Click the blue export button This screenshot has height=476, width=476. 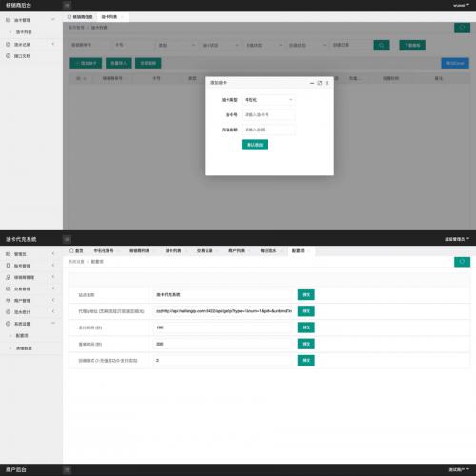click(455, 63)
